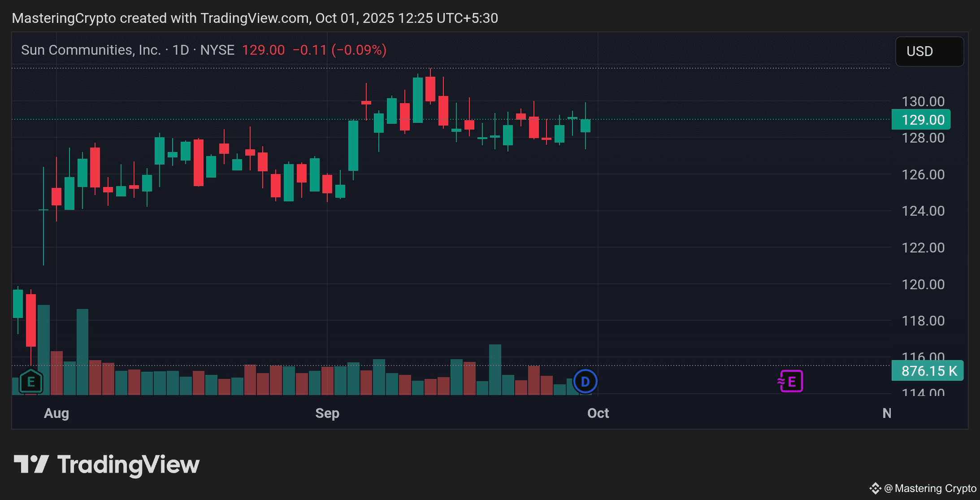Click the Binance icon beside Mastering Crypto

pos(875,488)
